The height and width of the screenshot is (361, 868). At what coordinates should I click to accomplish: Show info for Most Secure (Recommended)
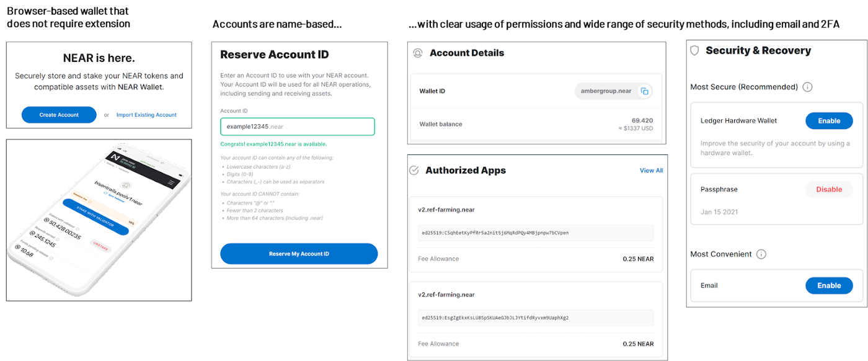click(807, 87)
